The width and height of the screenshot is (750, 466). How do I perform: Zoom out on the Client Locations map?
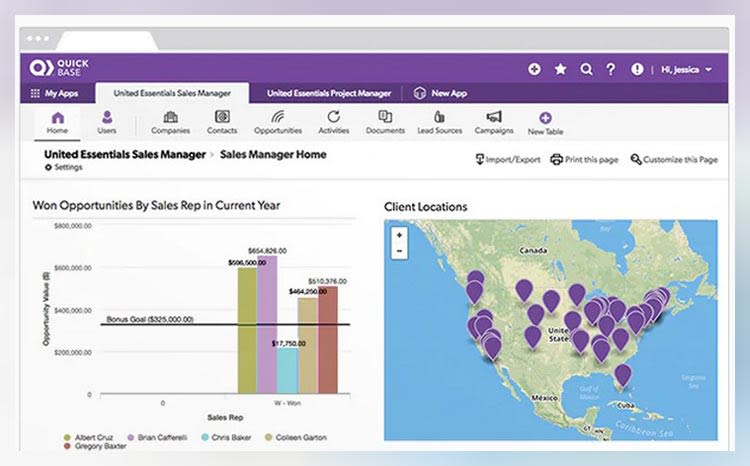pos(399,251)
